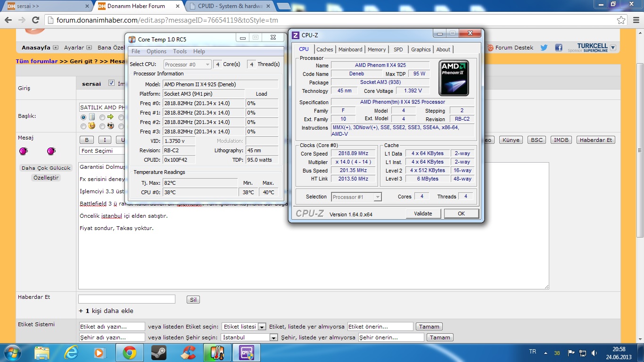
Task: Launch Internet Explorer from taskbar
Action: pyautogui.click(x=72, y=353)
